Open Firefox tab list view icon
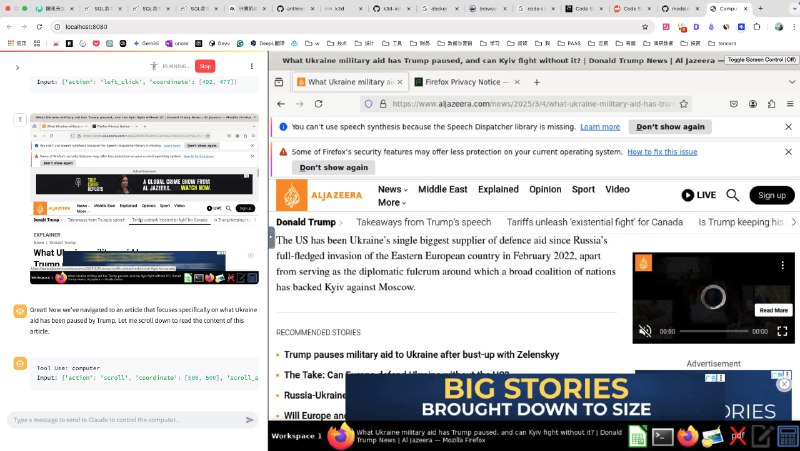Viewport: 800px width, 451px height. [x=279, y=82]
